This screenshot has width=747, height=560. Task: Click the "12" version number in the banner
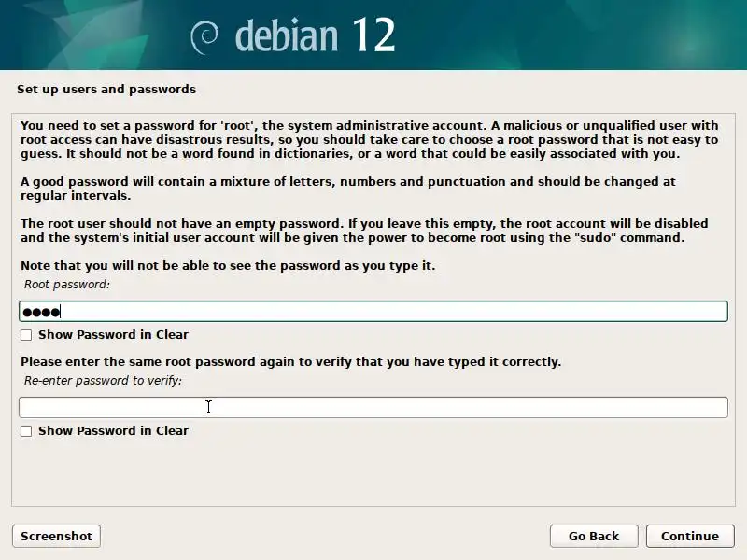point(373,35)
